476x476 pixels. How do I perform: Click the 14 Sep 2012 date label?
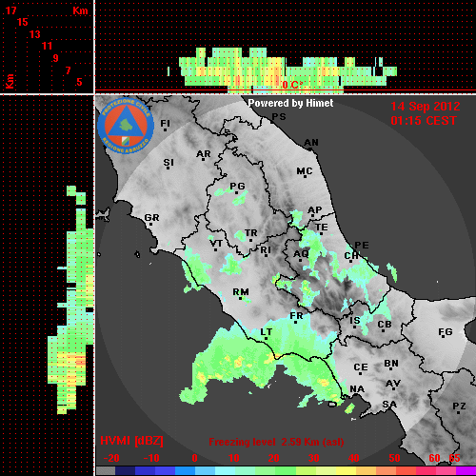coord(426,107)
